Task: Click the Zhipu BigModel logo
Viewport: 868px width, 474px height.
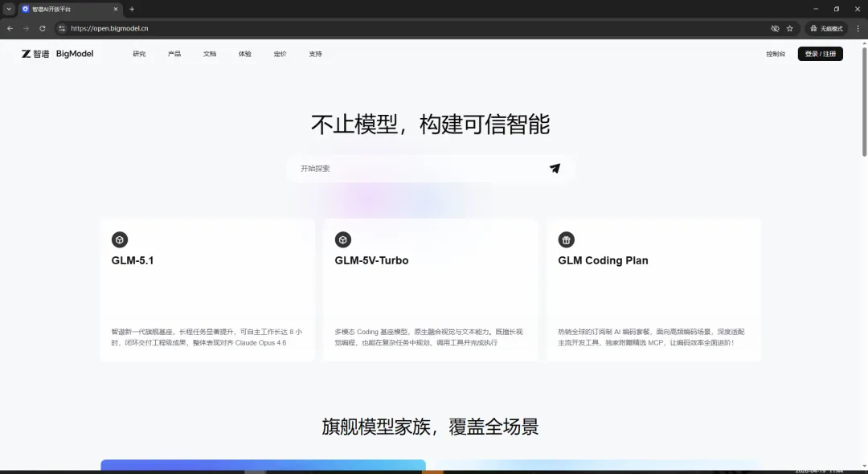Action: 58,54
